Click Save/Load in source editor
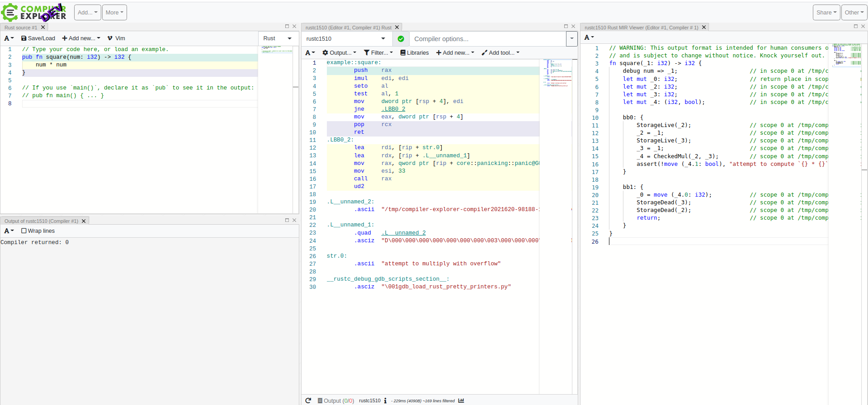The image size is (868, 405). 38,38
